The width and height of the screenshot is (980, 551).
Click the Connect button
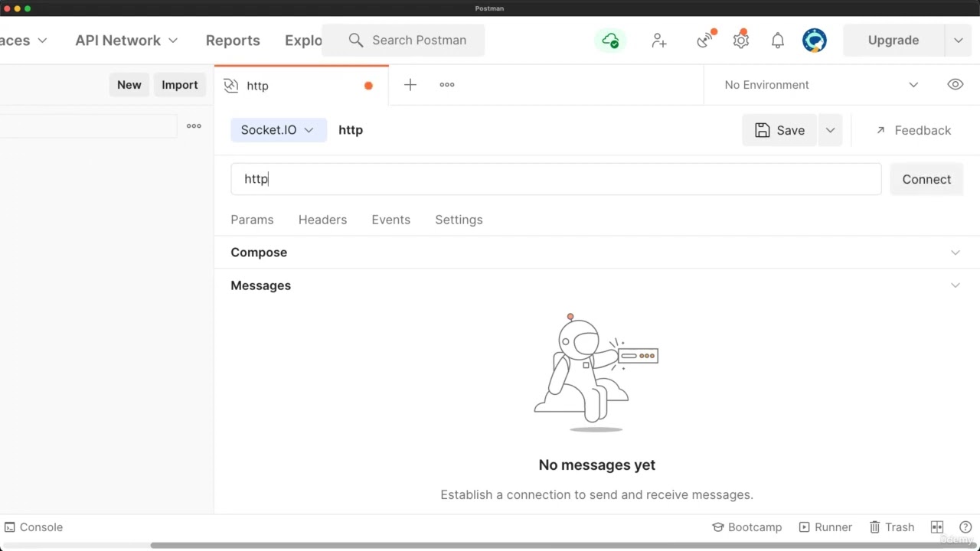pos(926,179)
